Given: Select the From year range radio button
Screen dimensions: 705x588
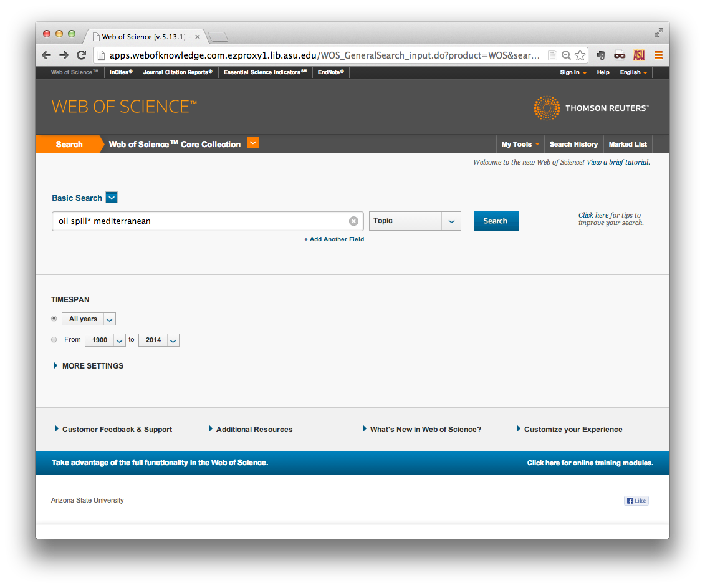Looking at the screenshot, I should (x=54, y=340).
